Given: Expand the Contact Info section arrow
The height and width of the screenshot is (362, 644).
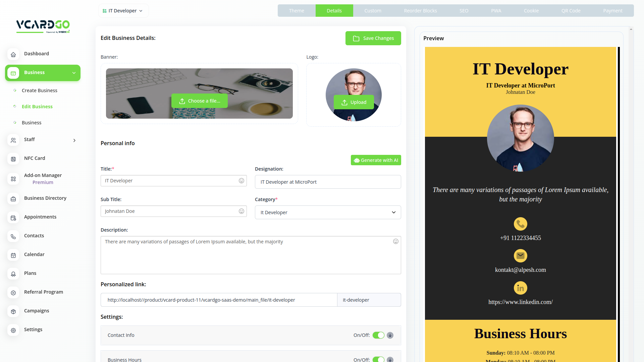Looking at the screenshot, I should [x=390, y=335].
